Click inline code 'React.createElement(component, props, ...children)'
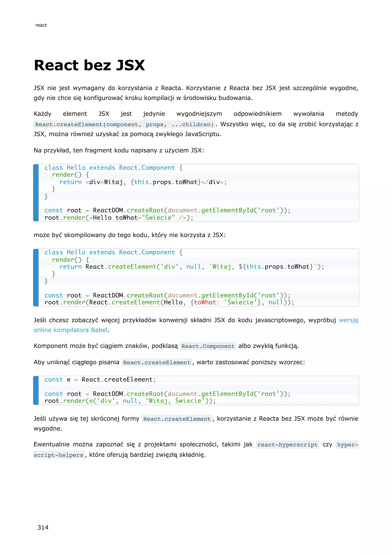 pos(124,124)
